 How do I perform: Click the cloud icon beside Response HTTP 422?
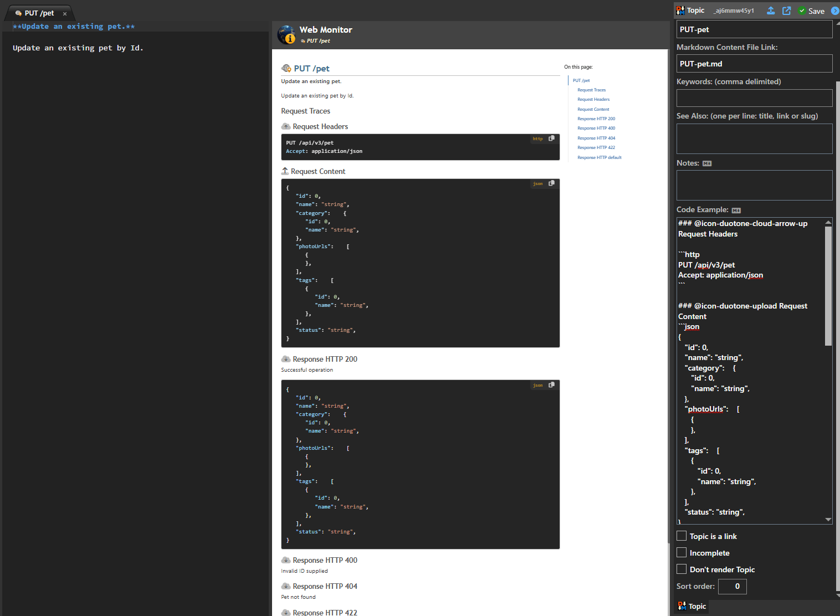point(286,612)
